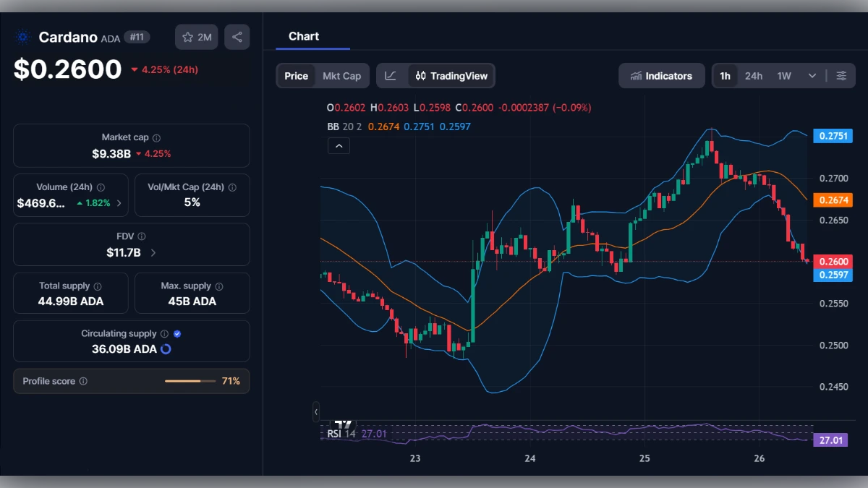Collapse the OHLC legend with the up arrow
The width and height of the screenshot is (868, 488).
339,145
